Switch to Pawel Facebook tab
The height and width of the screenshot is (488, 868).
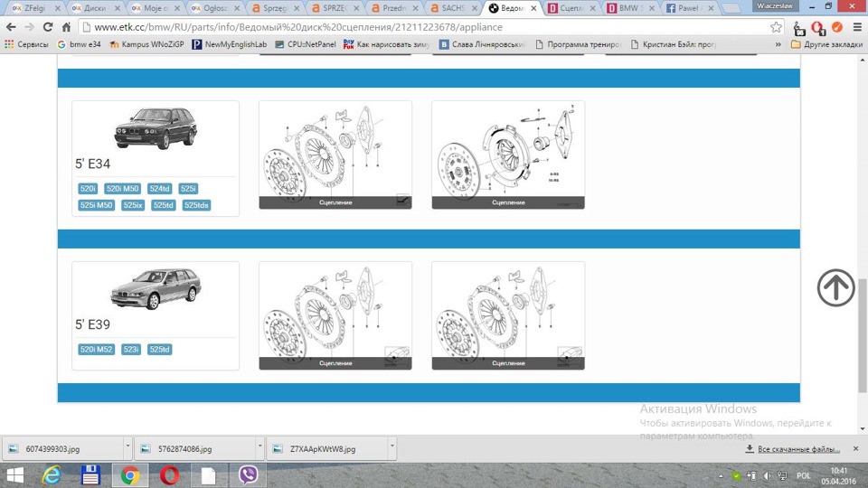tap(689, 8)
